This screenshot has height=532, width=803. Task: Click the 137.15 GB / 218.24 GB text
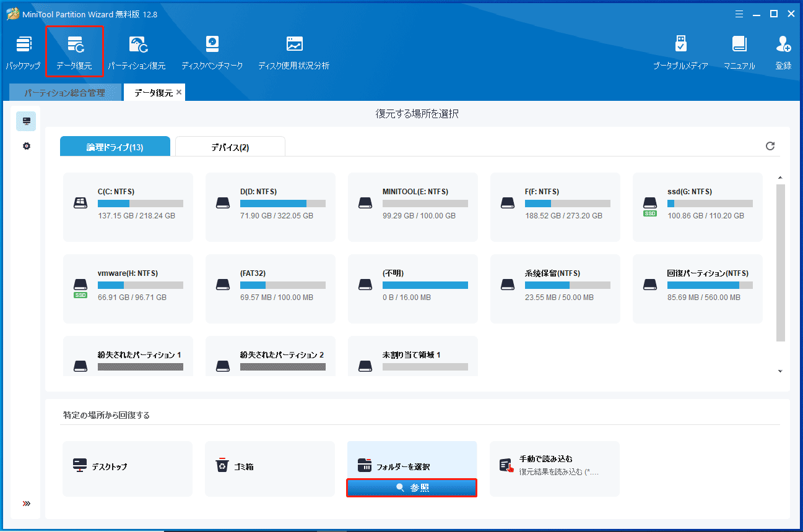136,216
